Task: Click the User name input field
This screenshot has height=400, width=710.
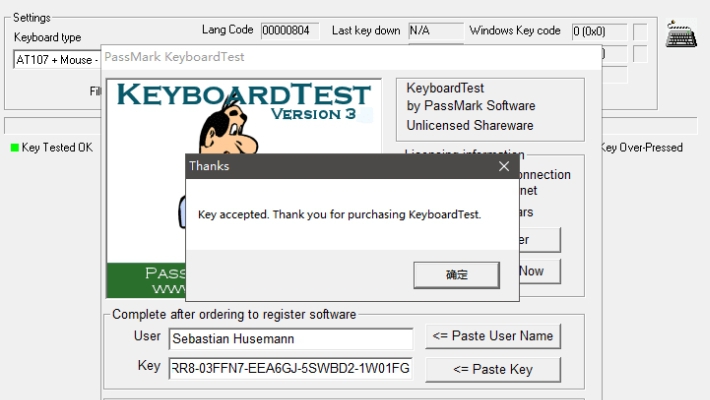Action: (291, 338)
